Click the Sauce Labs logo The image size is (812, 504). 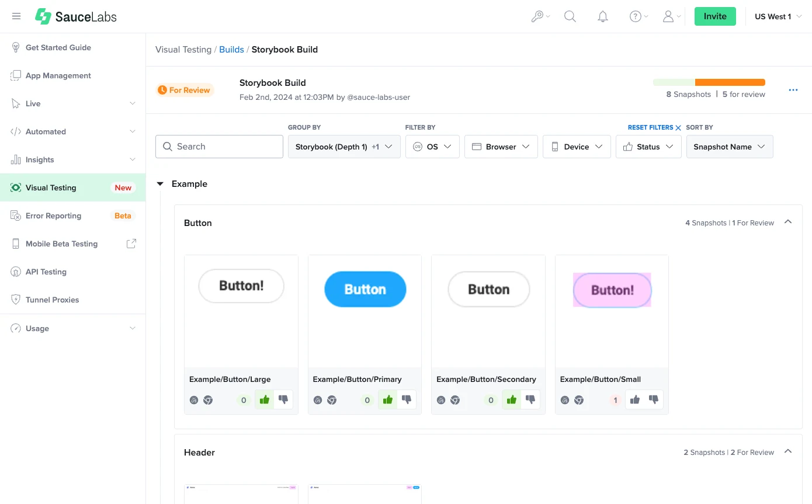pyautogui.click(x=75, y=16)
